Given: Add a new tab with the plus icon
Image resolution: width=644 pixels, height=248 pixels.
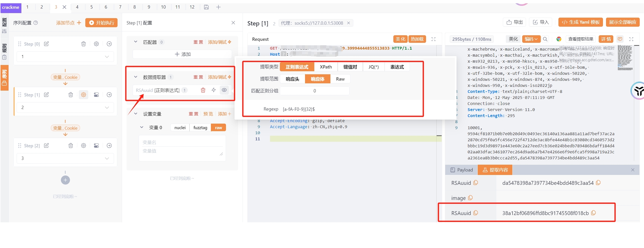Looking at the screenshot, I should coord(218,7).
